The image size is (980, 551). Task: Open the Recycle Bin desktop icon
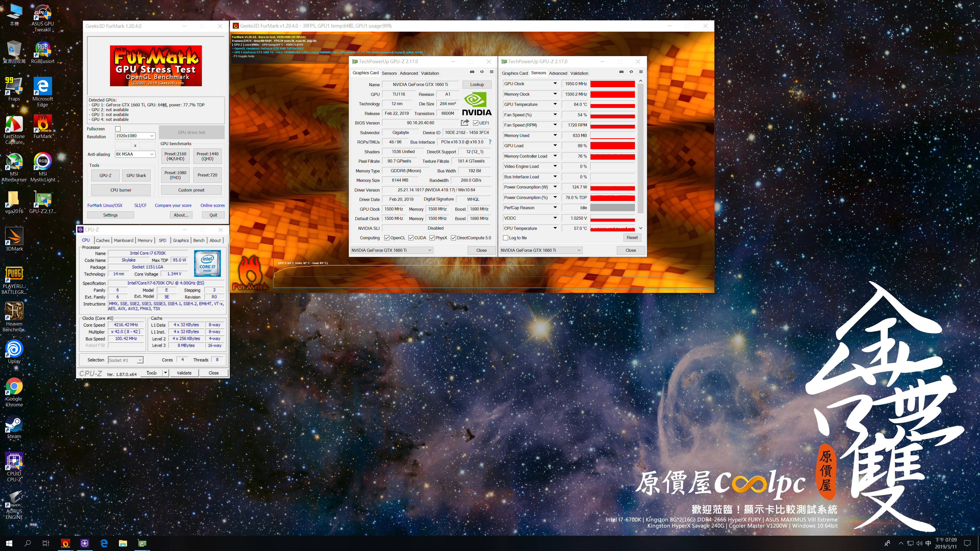[x=14, y=53]
